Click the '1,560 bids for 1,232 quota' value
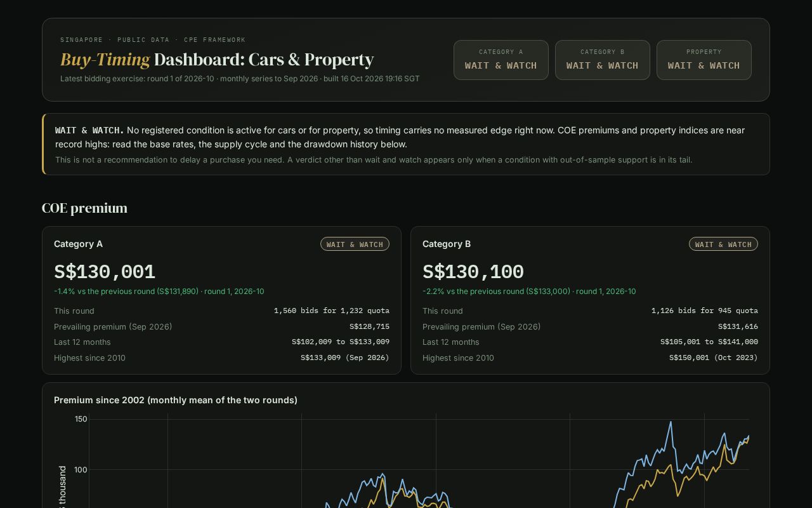Screen dimensions: 812x508 [332, 311]
